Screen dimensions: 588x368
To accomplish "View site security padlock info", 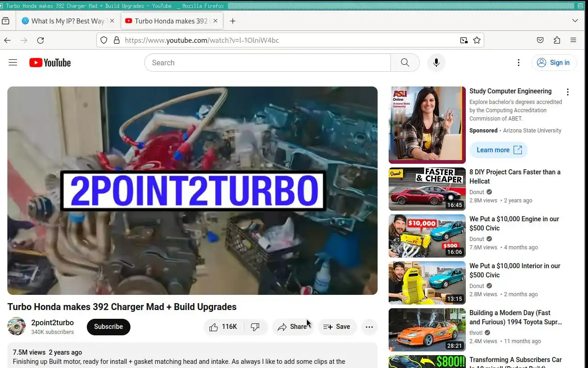I will tap(117, 40).
